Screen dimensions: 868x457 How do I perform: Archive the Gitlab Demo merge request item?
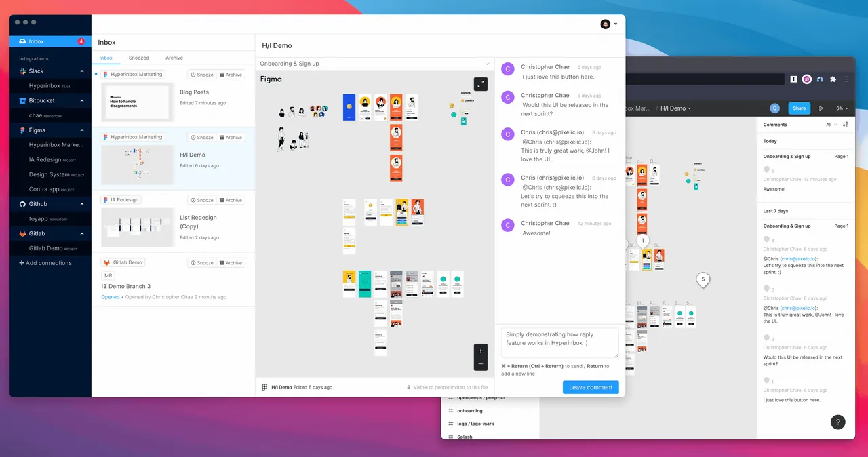(x=231, y=263)
